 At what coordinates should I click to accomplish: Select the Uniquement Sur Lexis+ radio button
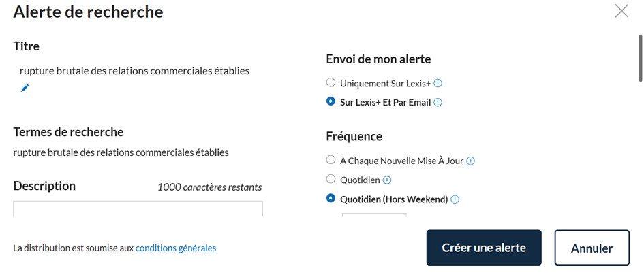(331, 82)
